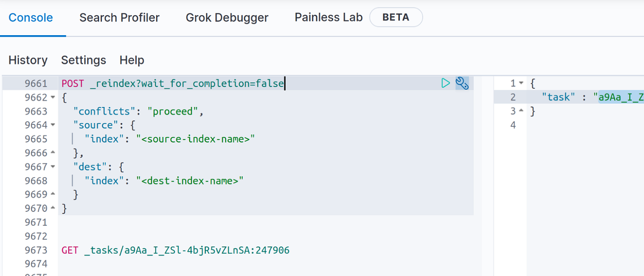Select the Console tab
This screenshot has width=644, height=276.
30,17
